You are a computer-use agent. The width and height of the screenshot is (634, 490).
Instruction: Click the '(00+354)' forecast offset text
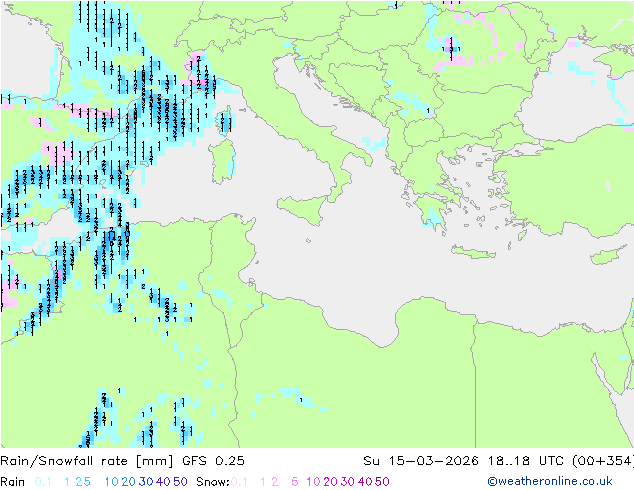pos(603,460)
